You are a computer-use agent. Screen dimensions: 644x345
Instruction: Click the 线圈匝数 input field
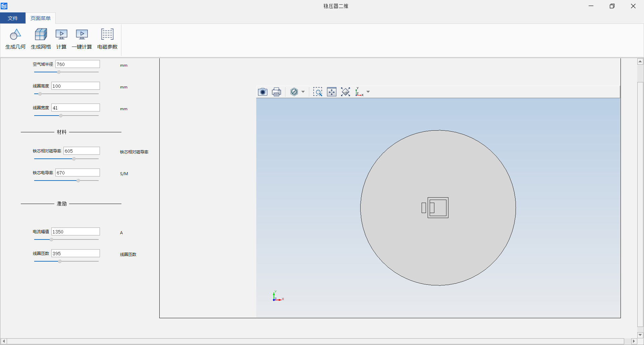[x=75, y=253]
